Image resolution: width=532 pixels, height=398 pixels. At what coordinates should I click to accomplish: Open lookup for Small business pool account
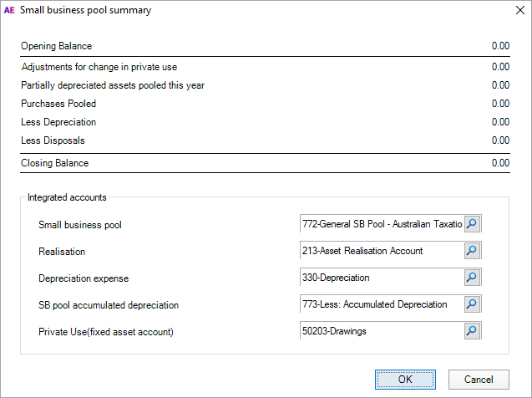473,224
